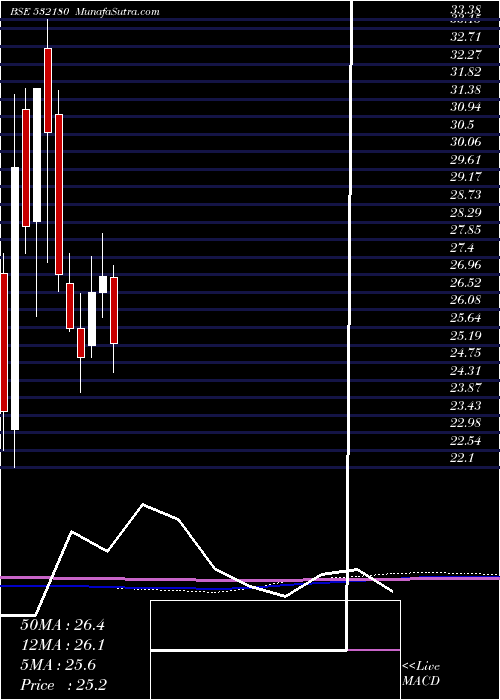
Task: Click the 32.71 price axis label
Action: point(466,37)
